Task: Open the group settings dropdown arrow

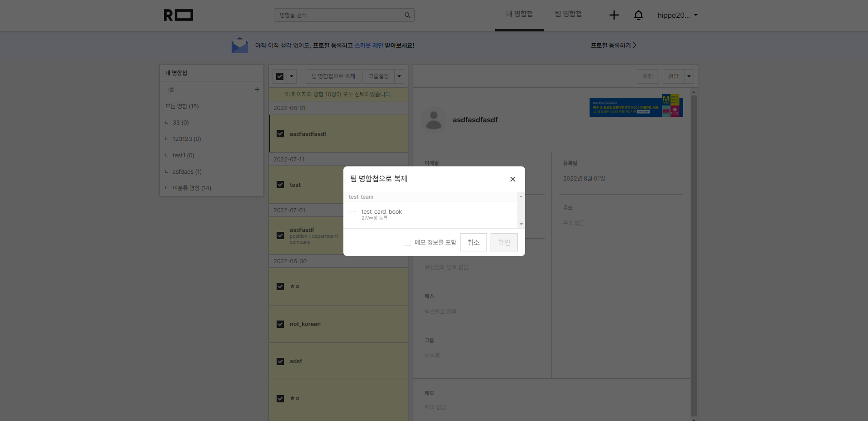Action: pos(399,76)
